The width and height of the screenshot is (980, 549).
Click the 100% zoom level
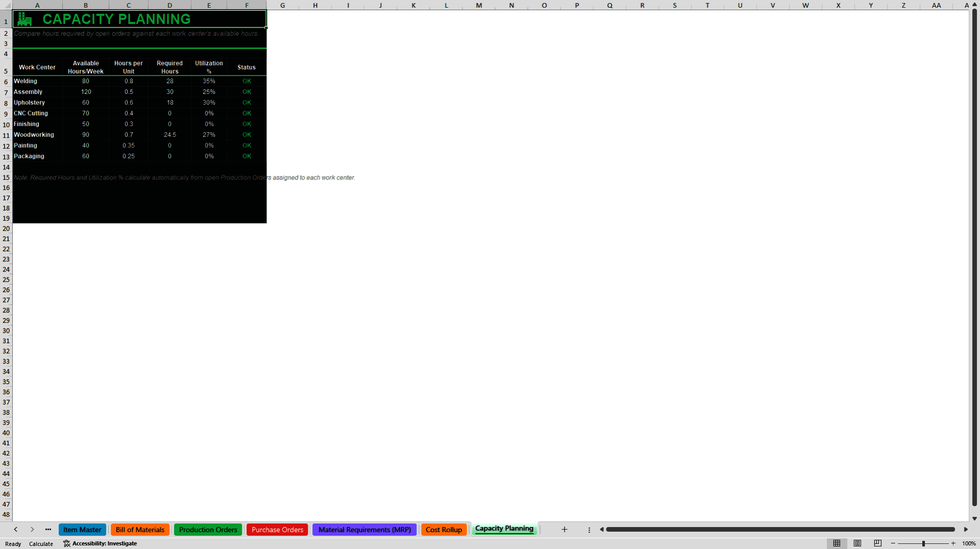point(969,544)
